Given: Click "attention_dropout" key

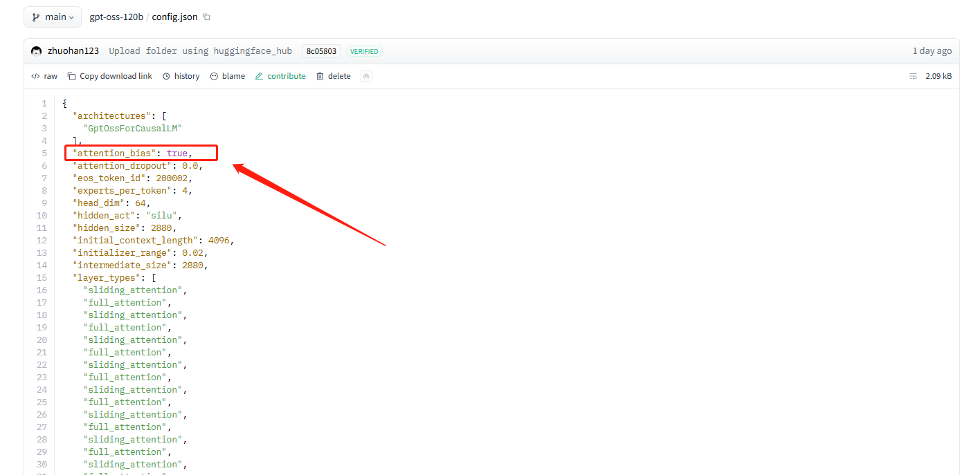Looking at the screenshot, I should (122, 166).
